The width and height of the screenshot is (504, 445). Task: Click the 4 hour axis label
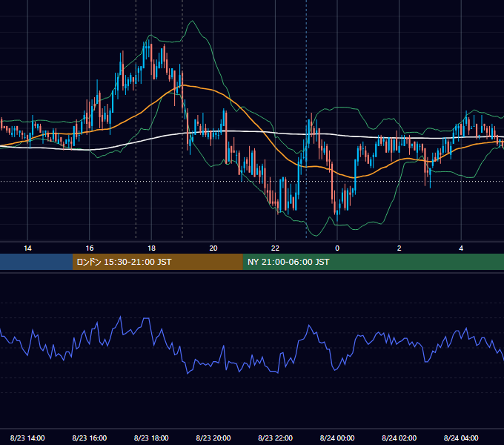click(461, 248)
